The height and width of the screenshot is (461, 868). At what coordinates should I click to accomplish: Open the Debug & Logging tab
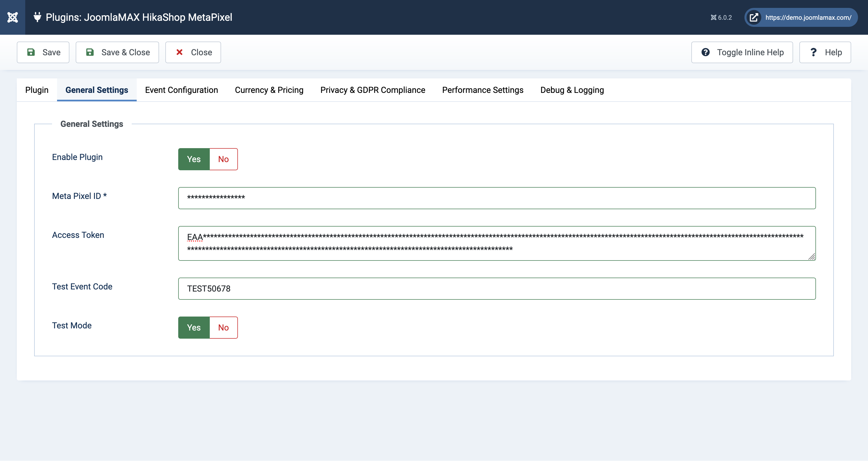point(572,90)
